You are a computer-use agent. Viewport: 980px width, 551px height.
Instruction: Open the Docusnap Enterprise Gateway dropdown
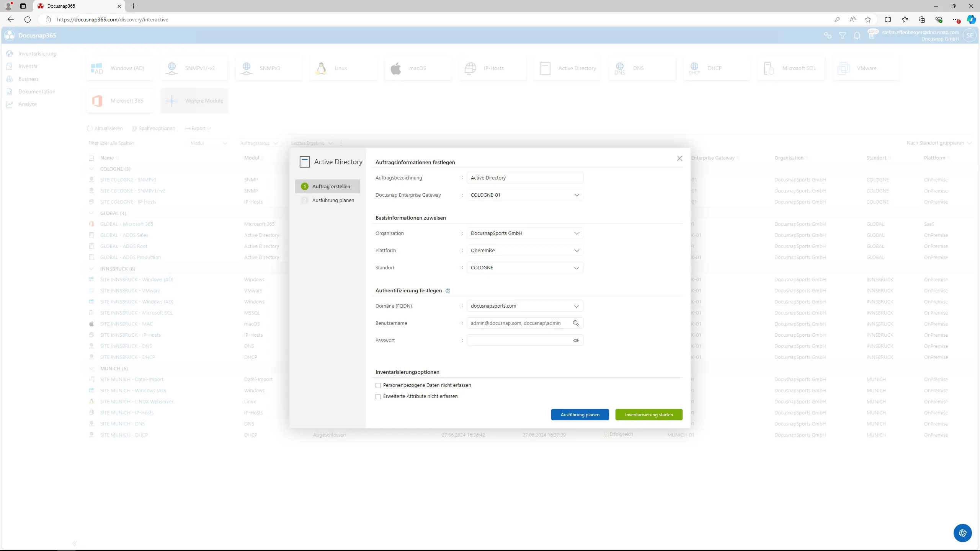tap(525, 195)
